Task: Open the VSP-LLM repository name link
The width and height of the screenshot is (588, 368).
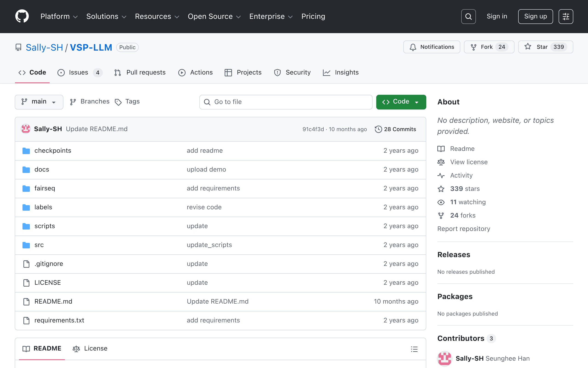Action: 91,47
